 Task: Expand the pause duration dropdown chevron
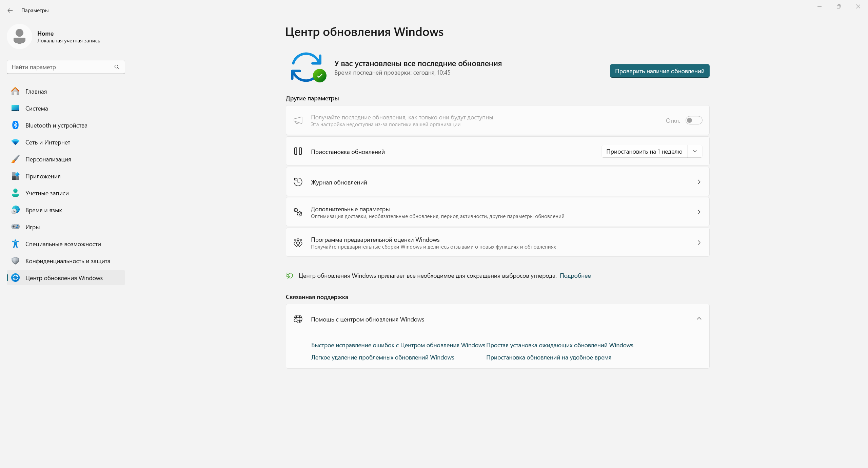click(x=695, y=151)
